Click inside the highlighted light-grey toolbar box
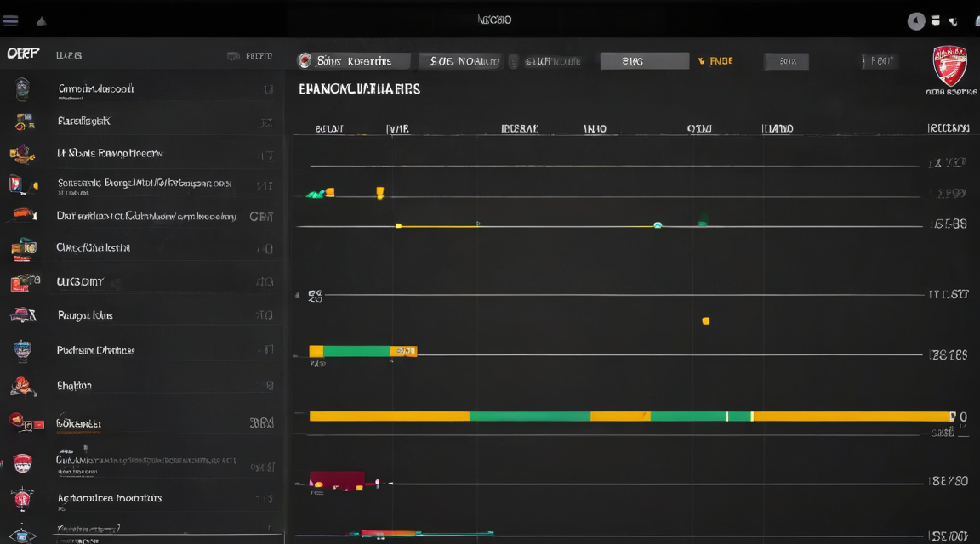 (644, 61)
